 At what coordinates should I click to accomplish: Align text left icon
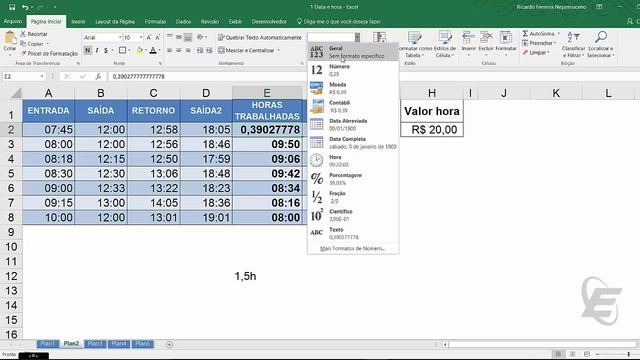tap(169, 50)
